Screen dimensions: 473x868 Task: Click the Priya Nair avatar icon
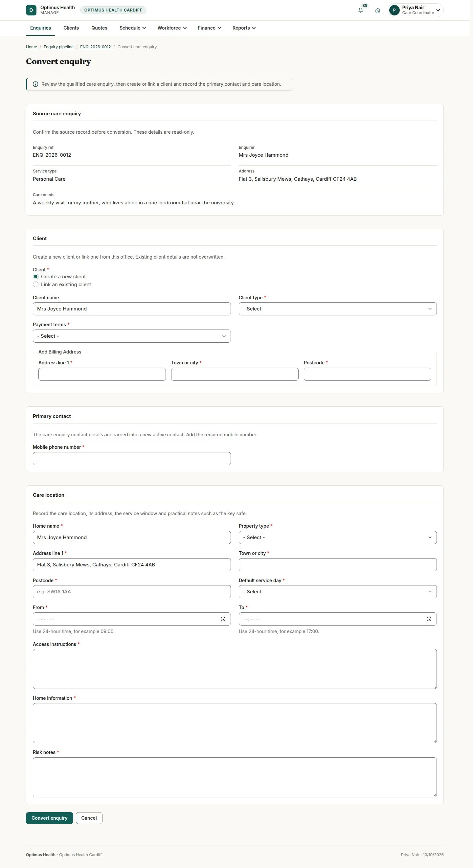[394, 10]
